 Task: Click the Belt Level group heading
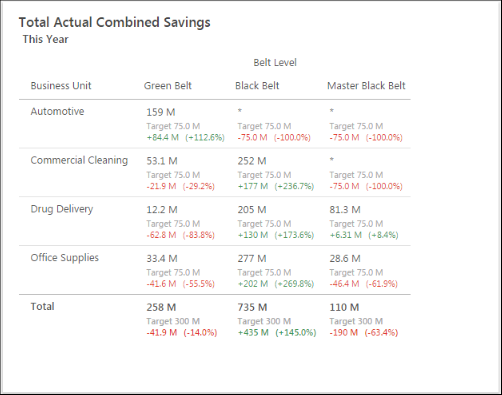(x=275, y=62)
